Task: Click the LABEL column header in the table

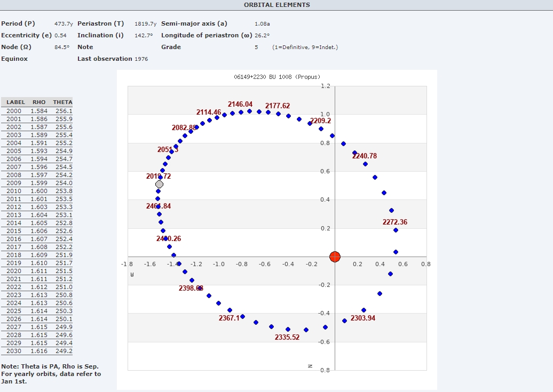Action: point(15,102)
